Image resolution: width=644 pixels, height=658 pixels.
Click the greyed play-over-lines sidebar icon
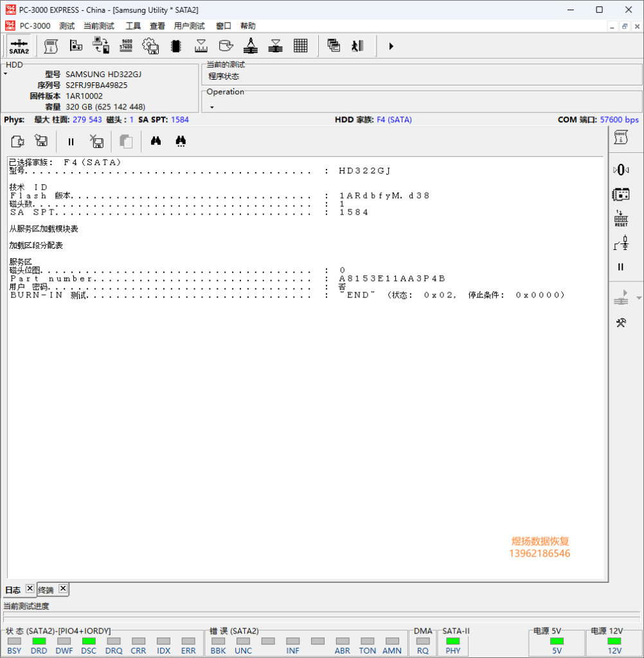point(621,298)
